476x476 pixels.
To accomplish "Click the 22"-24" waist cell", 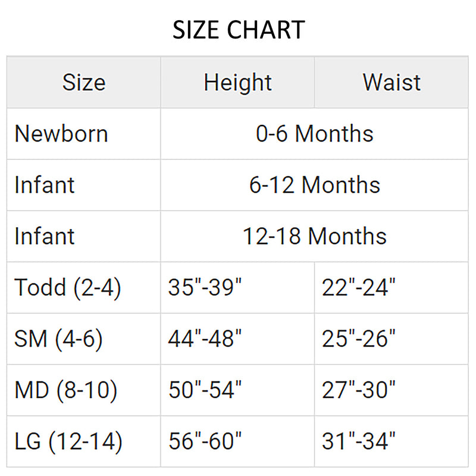I will pyautogui.click(x=359, y=287).
